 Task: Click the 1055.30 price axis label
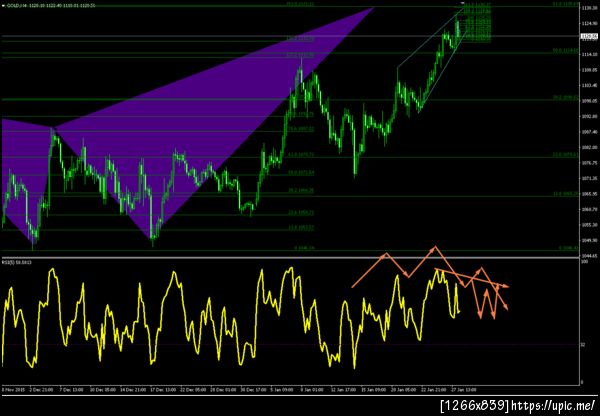(x=589, y=225)
